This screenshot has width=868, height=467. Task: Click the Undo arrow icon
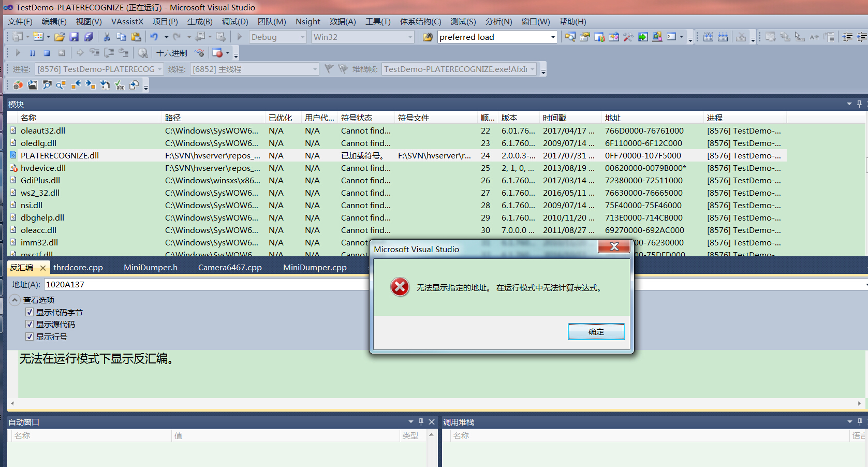click(x=154, y=37)
